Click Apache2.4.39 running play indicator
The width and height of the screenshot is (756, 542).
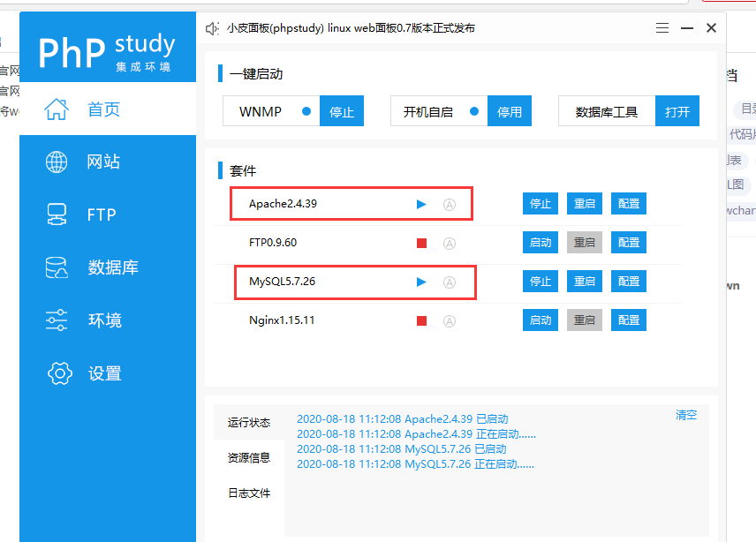[421, 204]
